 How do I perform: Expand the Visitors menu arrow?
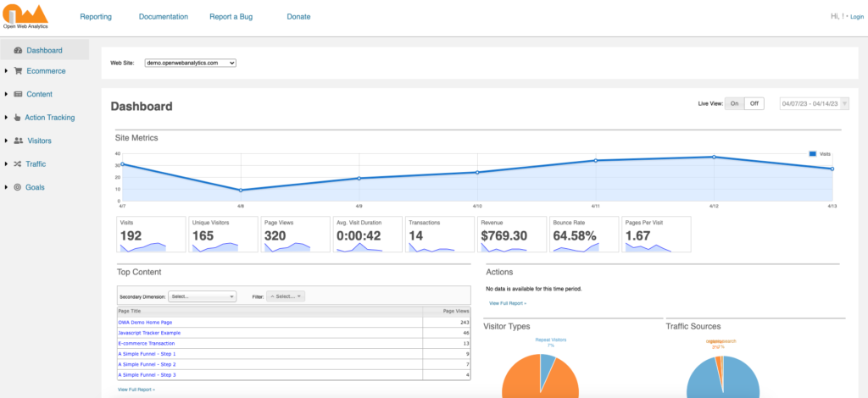point(6,141)
